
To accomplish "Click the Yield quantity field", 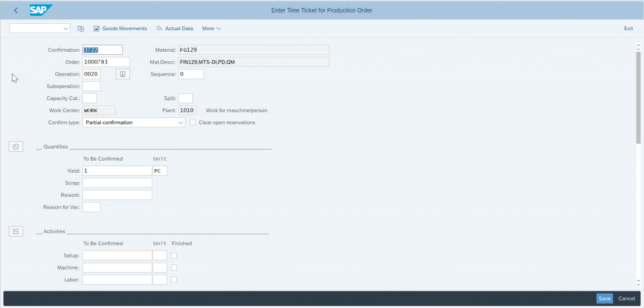I will click(118, 171).
